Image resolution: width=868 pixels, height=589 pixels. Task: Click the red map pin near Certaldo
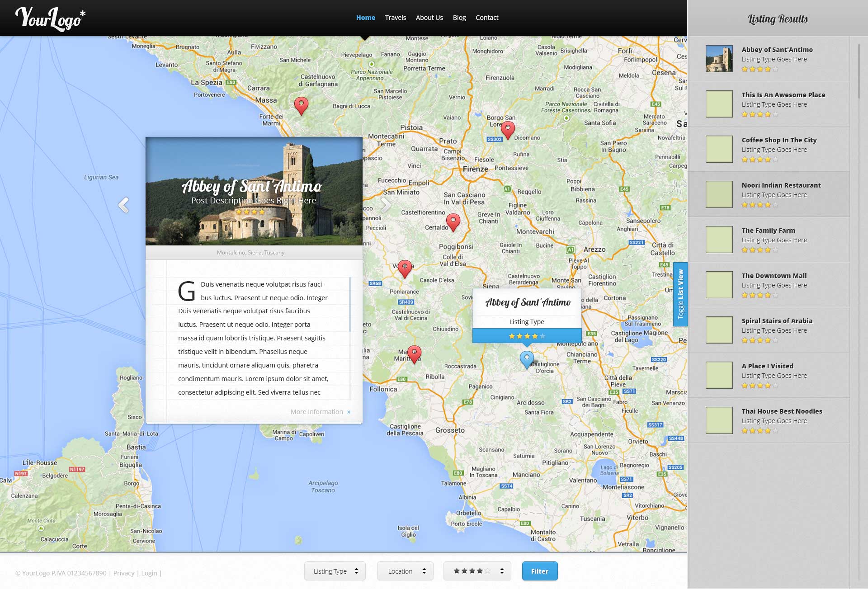point(453,221)
